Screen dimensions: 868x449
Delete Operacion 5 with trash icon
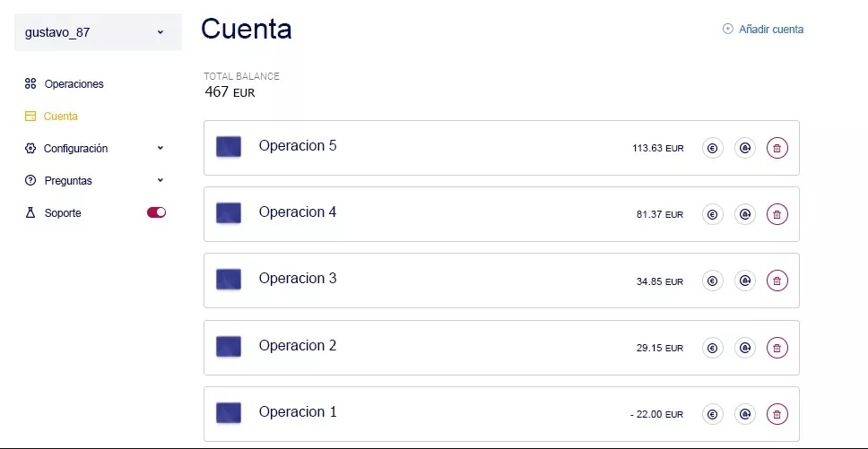pyautogui.click(x=777, y=149)
